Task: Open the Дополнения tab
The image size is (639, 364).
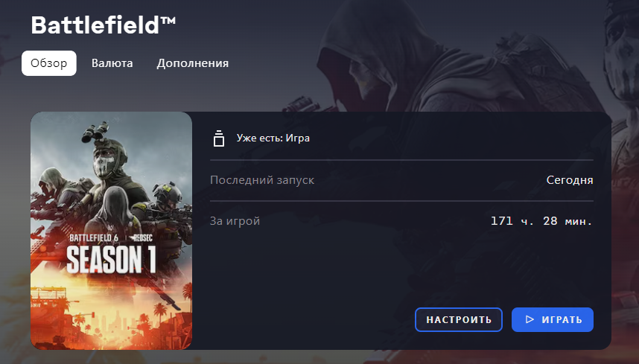Action: point(193,63)
